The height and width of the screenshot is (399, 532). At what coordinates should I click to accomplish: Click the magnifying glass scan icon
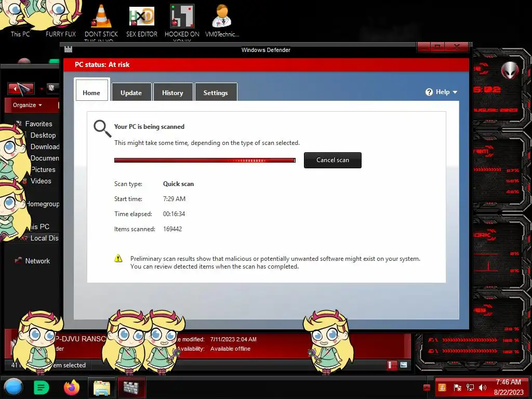coord(102,129)
